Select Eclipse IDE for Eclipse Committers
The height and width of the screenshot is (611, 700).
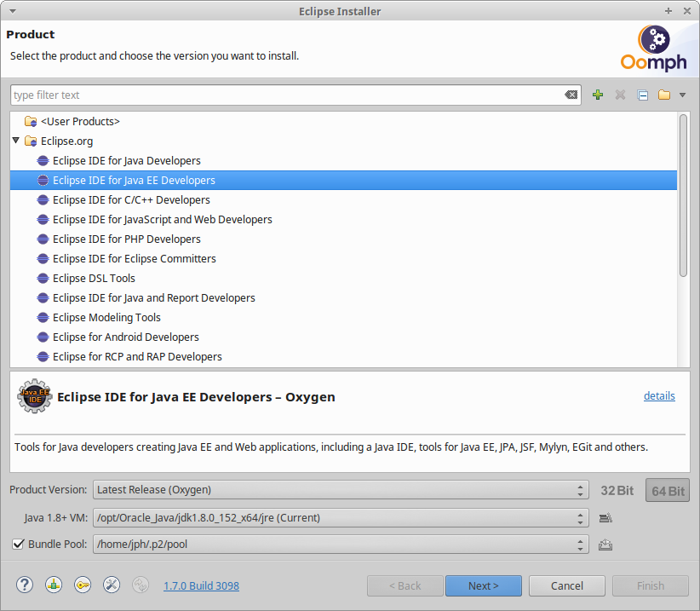click(134, 259)
